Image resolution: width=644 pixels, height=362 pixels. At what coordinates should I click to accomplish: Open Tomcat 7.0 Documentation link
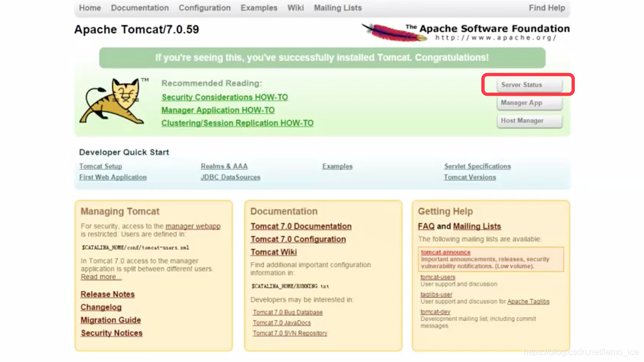(301, 226)
